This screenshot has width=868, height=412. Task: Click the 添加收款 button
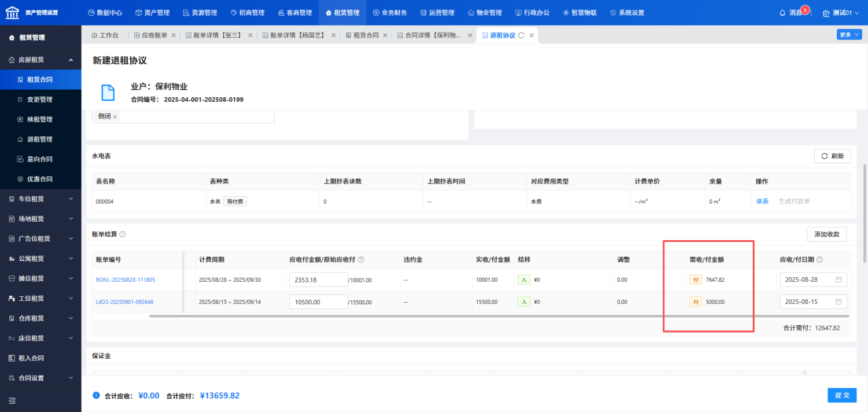click(826, 234)
